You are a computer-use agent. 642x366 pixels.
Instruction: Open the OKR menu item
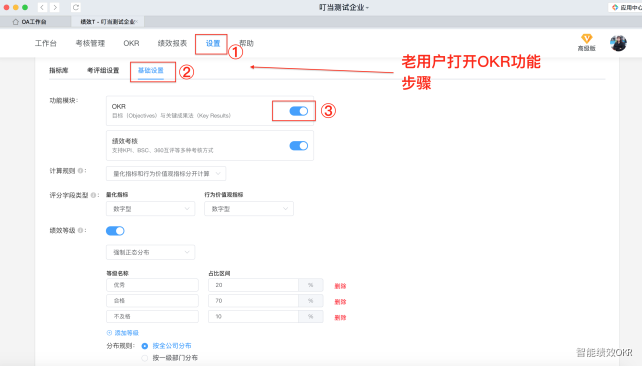[x=131, y=43]
